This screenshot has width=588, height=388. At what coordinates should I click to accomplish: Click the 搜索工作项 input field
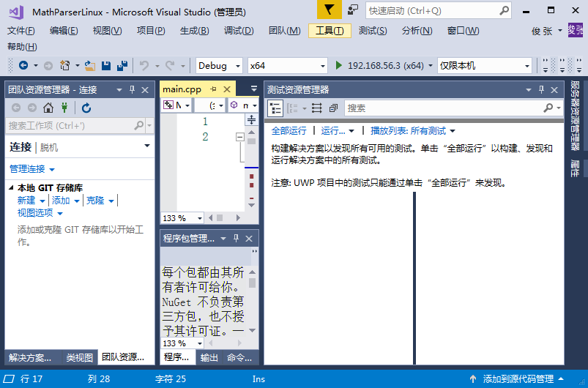pyautogui.click(x=70, y=125)
